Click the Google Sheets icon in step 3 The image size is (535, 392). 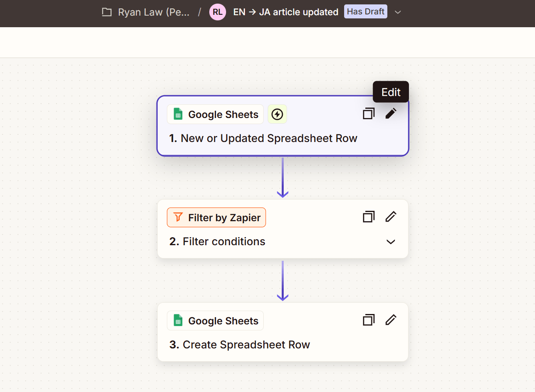coord(178,320)
